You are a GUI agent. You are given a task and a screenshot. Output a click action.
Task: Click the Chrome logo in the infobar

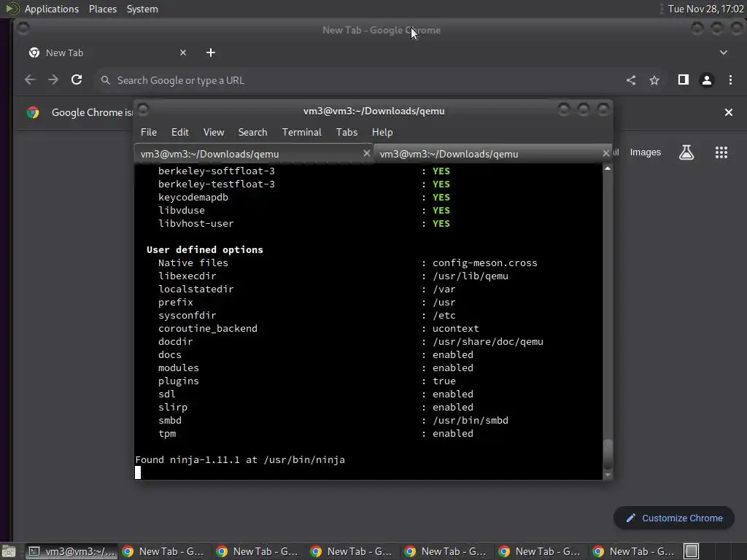pos(33,112)
